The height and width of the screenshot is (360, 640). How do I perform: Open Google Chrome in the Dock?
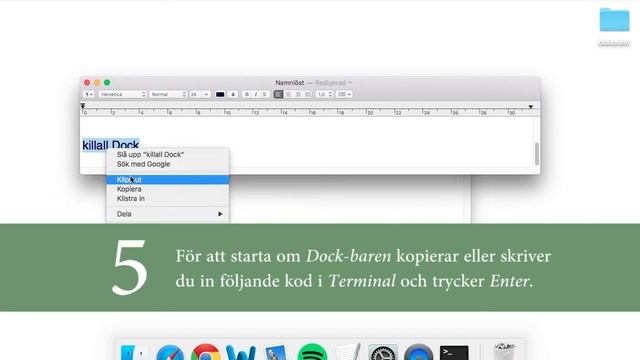point(206,352)
